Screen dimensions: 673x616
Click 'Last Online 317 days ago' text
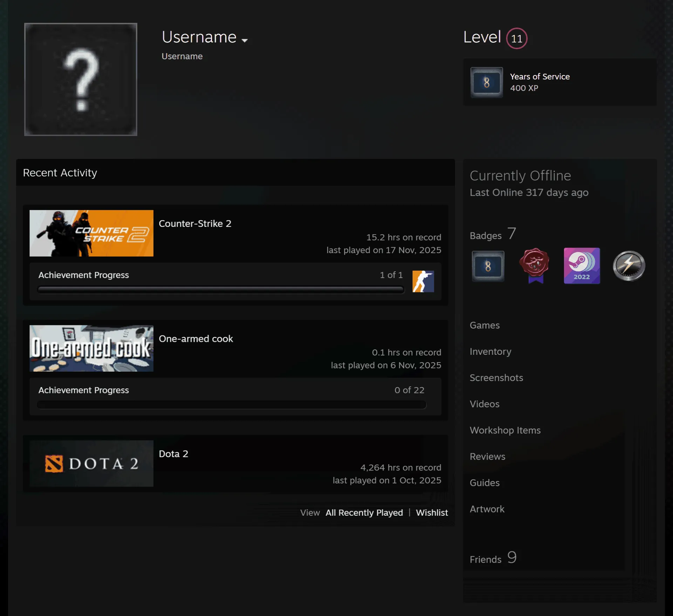(529, 192)
